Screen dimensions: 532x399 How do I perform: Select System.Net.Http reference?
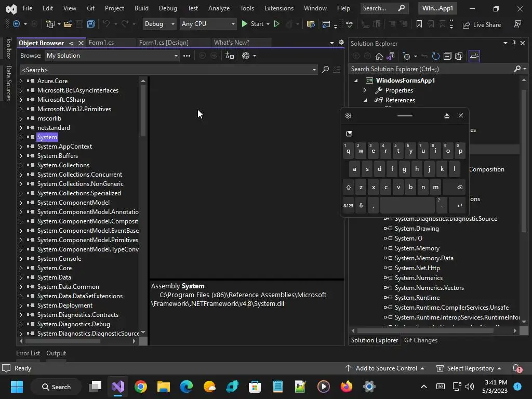point(417,268)
